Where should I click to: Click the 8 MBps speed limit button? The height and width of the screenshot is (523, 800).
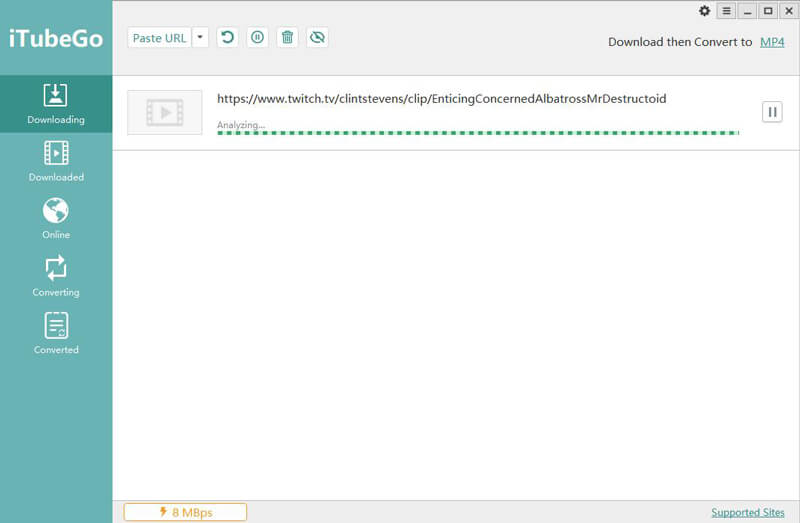point(185,512)
